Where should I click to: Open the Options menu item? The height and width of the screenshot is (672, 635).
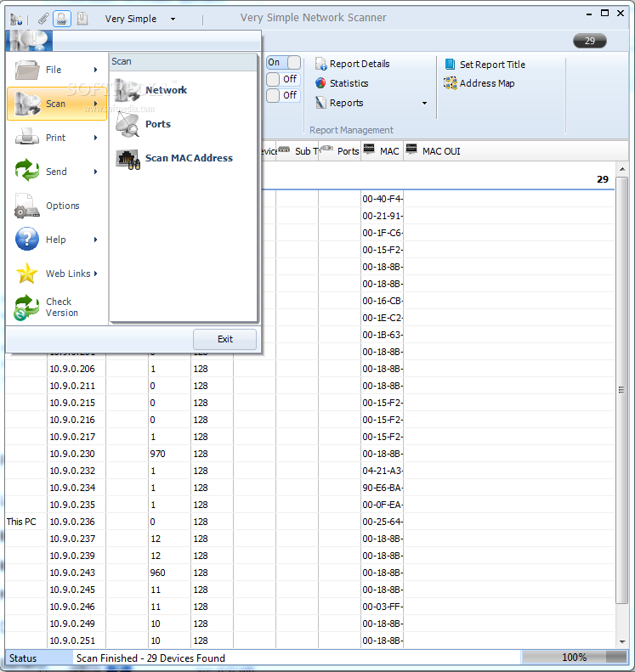click(x=57, y=206)
